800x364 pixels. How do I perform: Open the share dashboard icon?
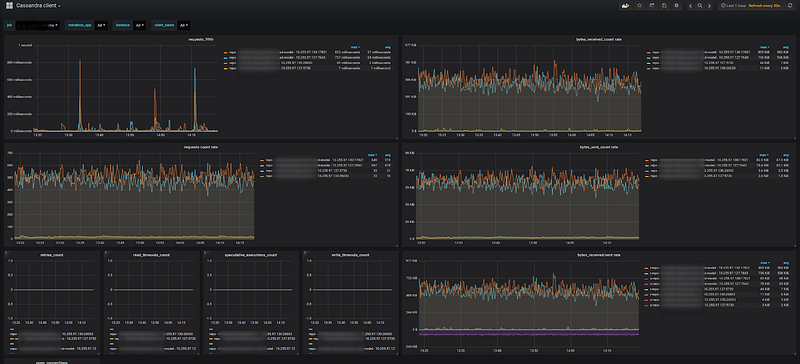point(652,6)
